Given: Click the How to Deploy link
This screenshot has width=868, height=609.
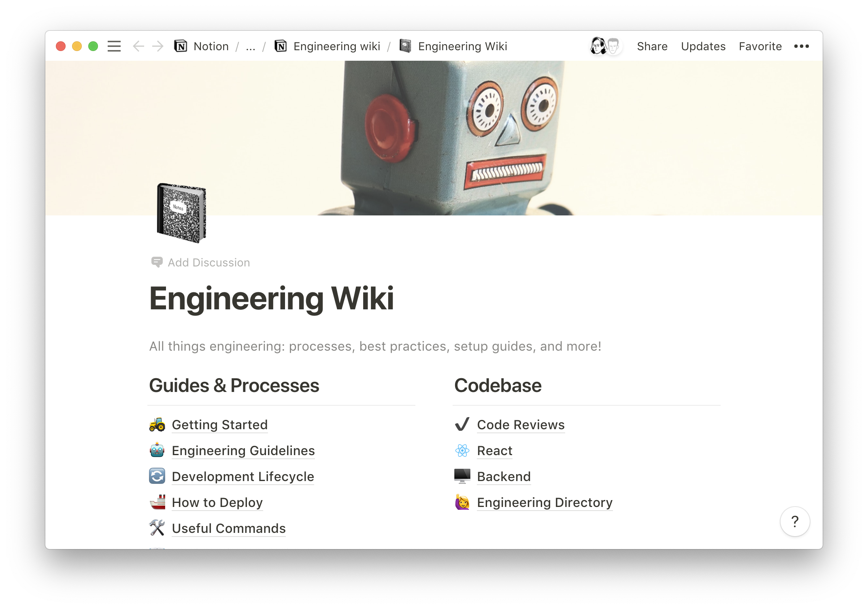Looking at the screenshot, I should point(216,501).
